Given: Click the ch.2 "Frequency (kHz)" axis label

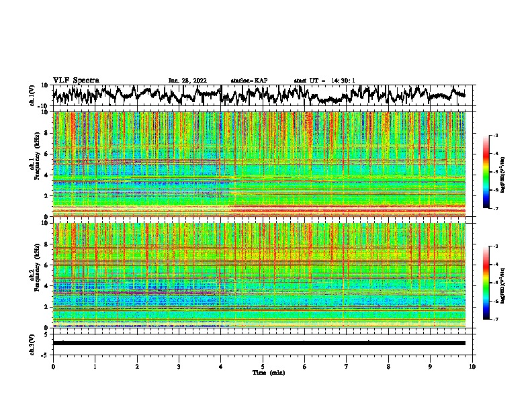Looking at the screenshot, I should point(37,267).
